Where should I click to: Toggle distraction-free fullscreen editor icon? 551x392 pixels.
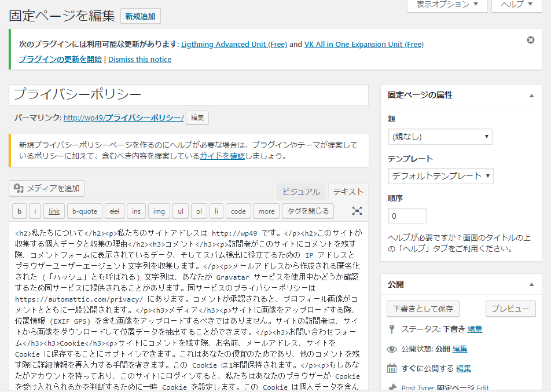point(357,211)
